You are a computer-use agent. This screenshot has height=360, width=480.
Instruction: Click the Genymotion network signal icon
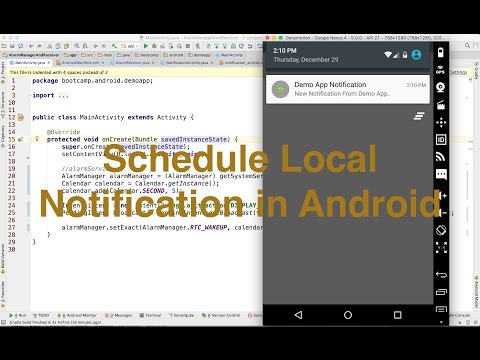441,157
